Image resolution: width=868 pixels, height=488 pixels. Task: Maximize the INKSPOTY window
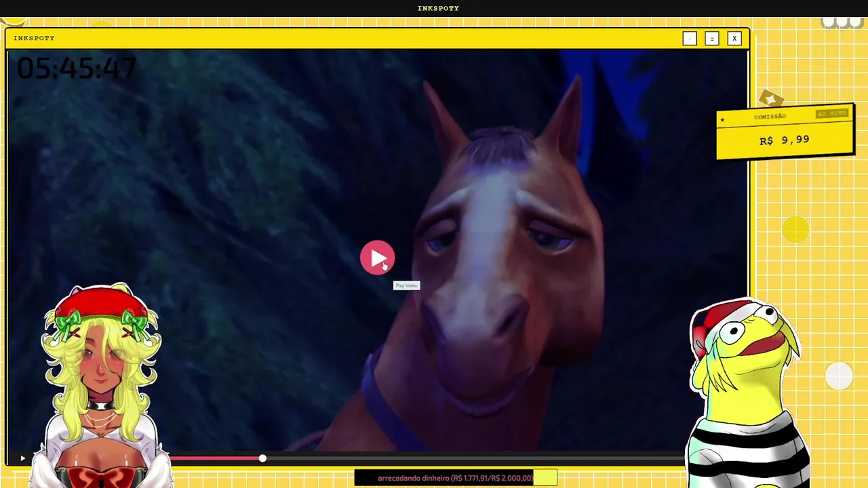point(712,39)
